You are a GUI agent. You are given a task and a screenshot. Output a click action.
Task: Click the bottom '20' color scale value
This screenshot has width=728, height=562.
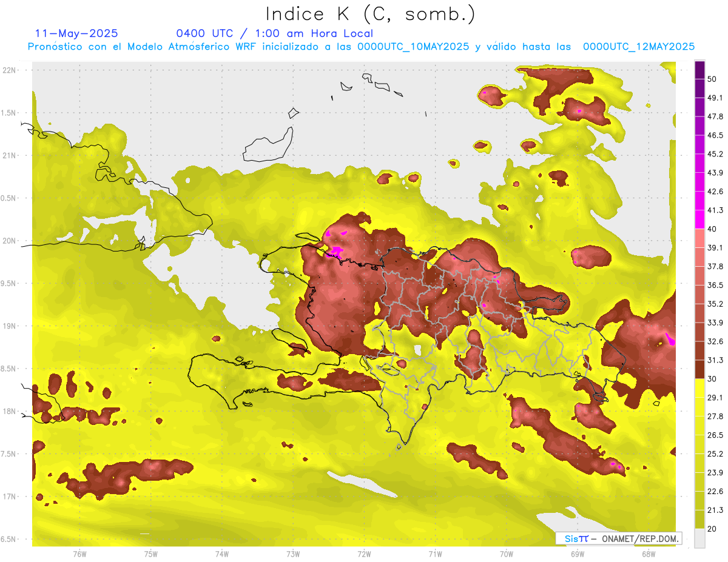coord(712,529)
